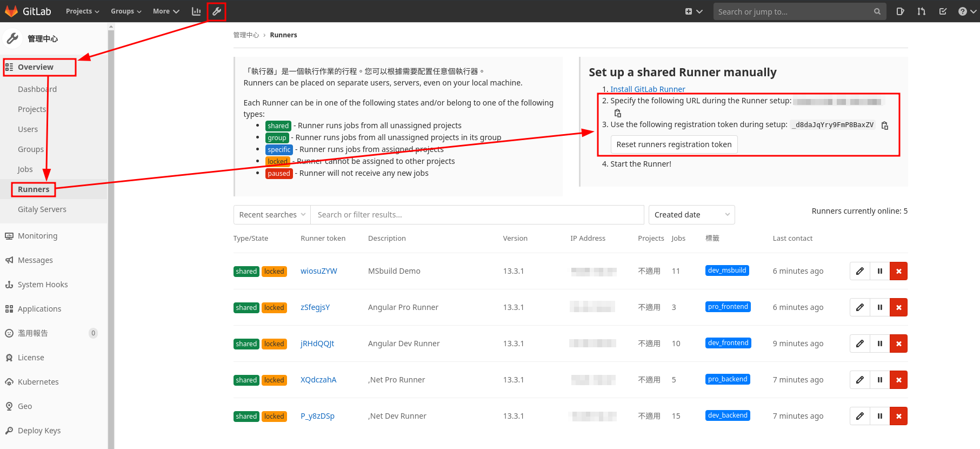Open runner token XQdczahA link
Screen dimensions: 980x449
pos(318,380)
